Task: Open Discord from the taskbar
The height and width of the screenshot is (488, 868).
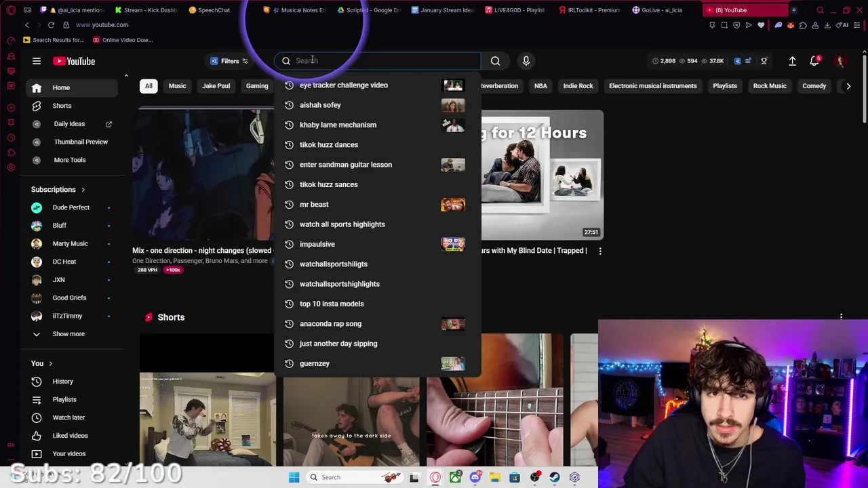Action: click(475, 477)
